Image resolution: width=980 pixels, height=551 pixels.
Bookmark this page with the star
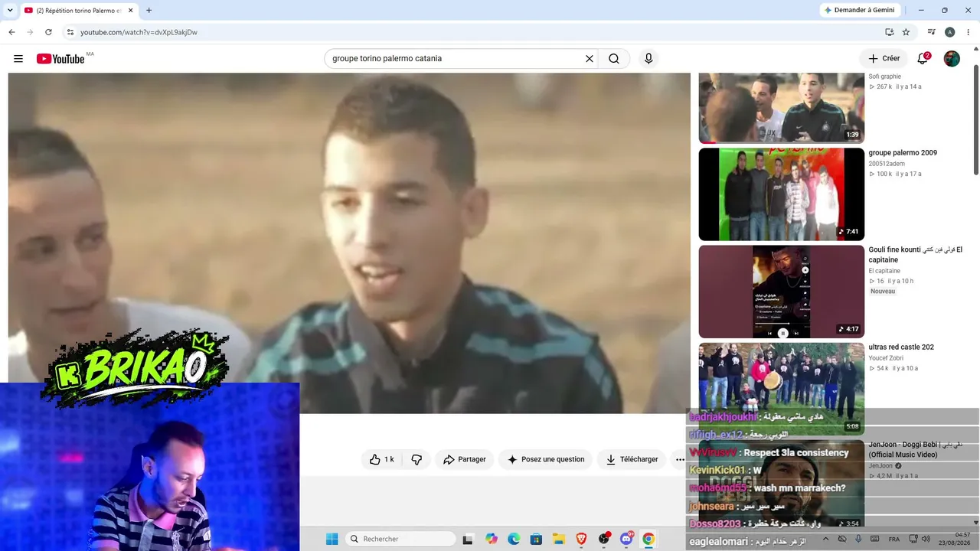(906, 32)
